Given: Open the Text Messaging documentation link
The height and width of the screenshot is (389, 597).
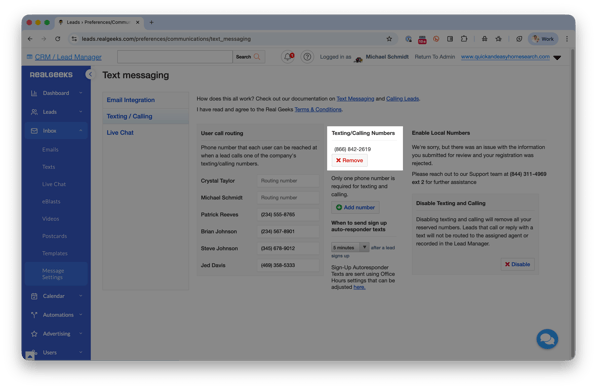Looking at the screenshot, I should point(355,99).
